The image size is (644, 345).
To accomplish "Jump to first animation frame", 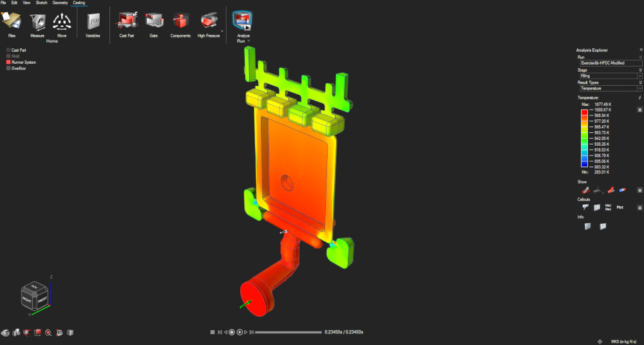I will (220, 332).
